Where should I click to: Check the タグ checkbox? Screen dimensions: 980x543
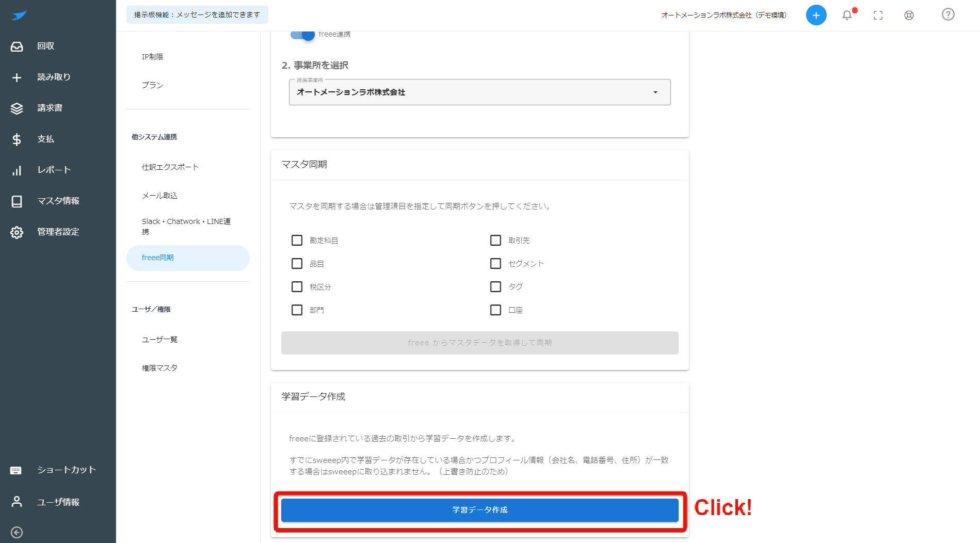click(495, 286)
